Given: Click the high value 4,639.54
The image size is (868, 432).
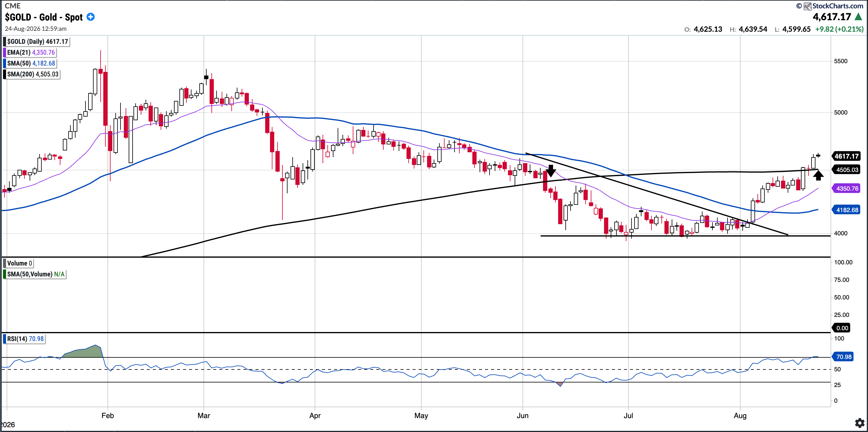Looking at the screenshot, I should tap(753, 29).
